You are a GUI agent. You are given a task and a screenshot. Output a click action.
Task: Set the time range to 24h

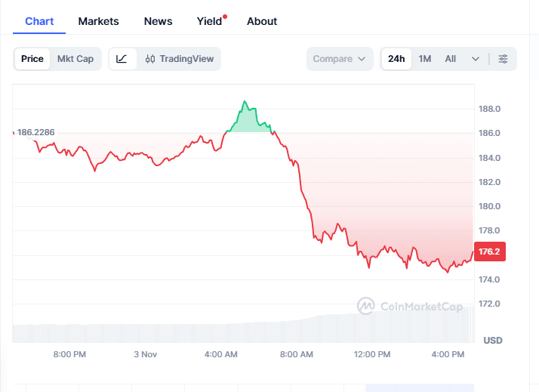pyautogui.click(x=396, y=59)
